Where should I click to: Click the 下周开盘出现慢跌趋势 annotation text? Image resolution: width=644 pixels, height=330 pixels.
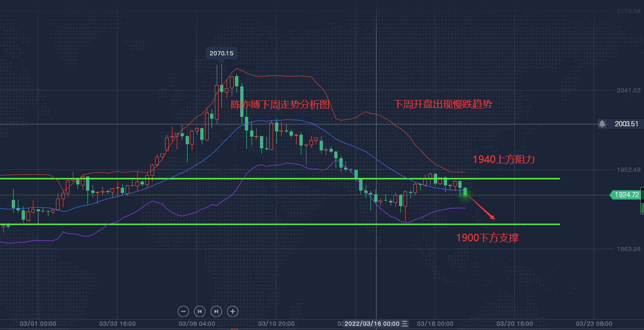[442, 104]
